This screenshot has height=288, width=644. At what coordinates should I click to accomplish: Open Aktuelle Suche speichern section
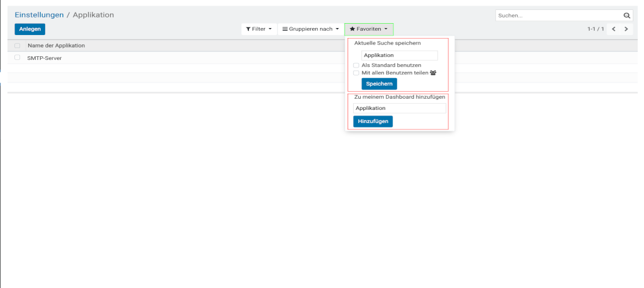coord(387,44)
